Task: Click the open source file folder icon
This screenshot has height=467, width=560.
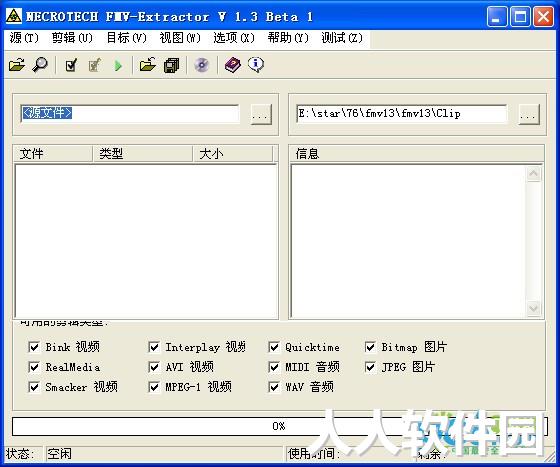Action: click(x=17, y=65)
